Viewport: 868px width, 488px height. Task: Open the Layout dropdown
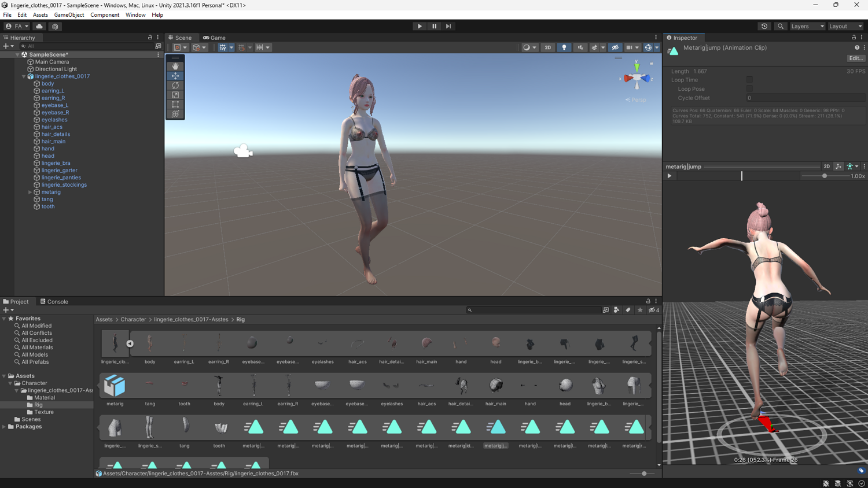(845, 26)
